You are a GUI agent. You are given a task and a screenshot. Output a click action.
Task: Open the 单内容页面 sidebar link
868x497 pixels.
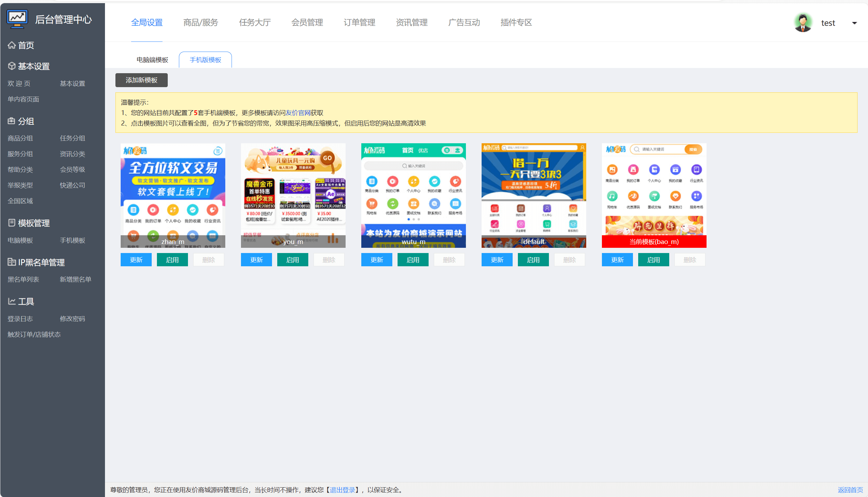coord(23,99)
